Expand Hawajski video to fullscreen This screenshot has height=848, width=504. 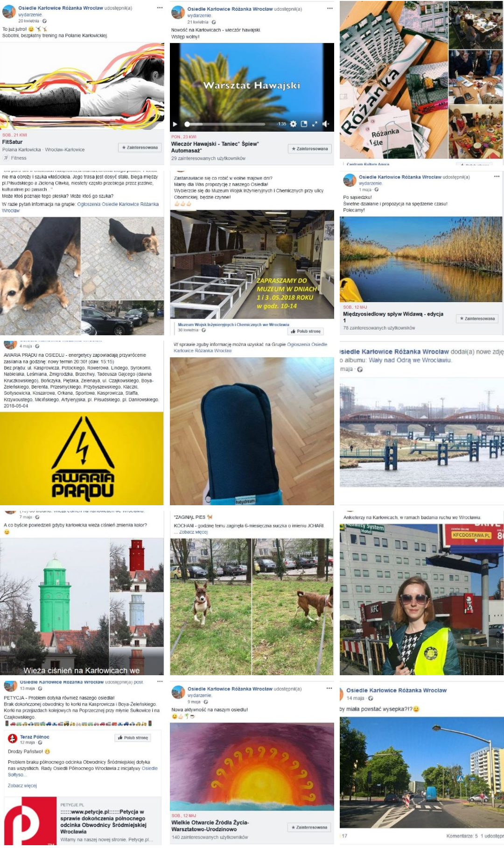315,124
